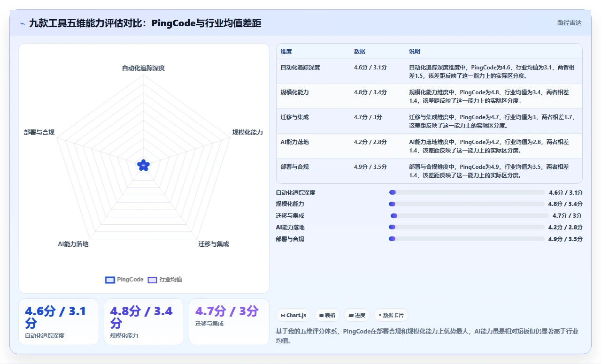Click the description starting 规模化能力维度中
Image resolution: width=601 pixels, height=364 pixels.
tap(489, 96)
